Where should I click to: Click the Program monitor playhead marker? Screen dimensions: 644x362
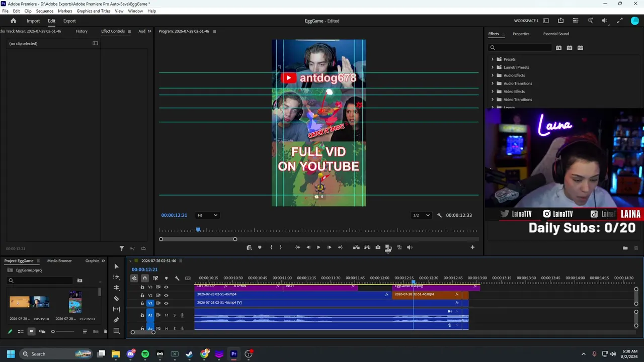pos(198,230)
